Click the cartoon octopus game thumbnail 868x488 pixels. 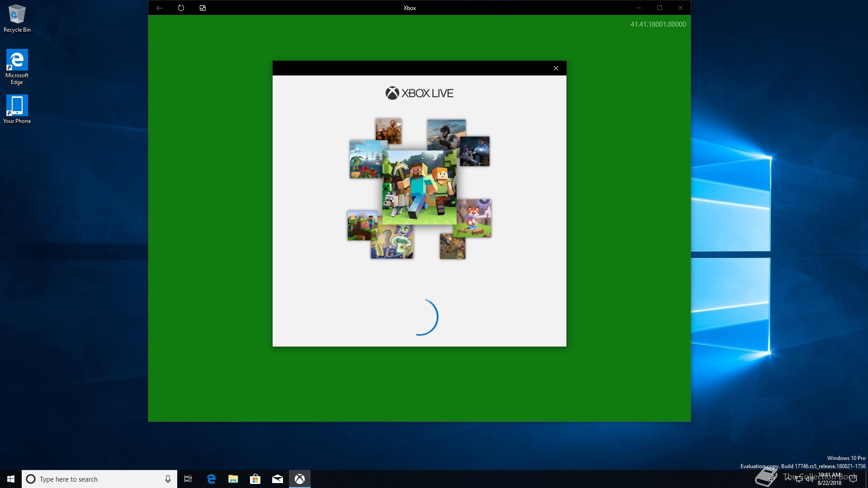(x=392, y=242)
